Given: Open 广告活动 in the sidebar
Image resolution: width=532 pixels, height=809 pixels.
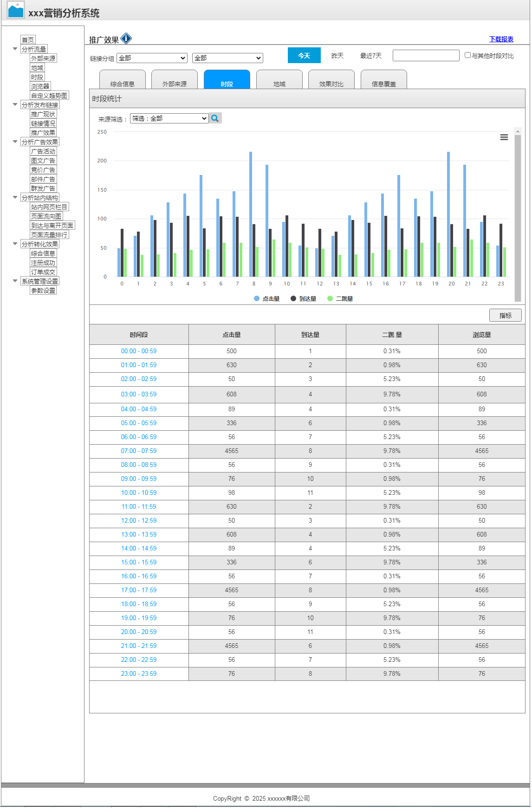Looking at the screenshot, I should coord(43,151).
